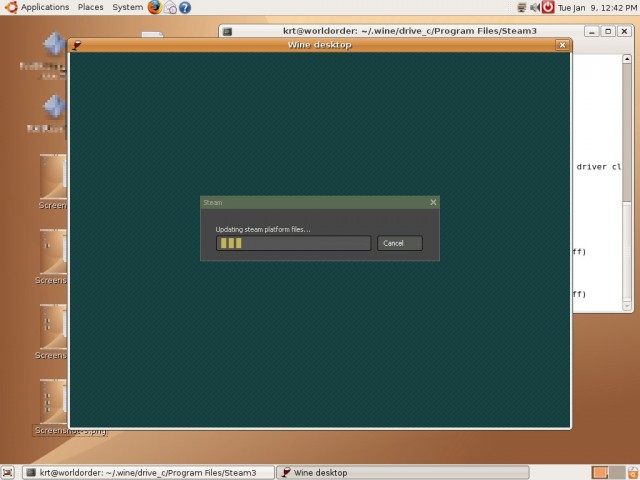Close the terminal window
The width and height of the screenshot is (640, 480).
point(624,31)
